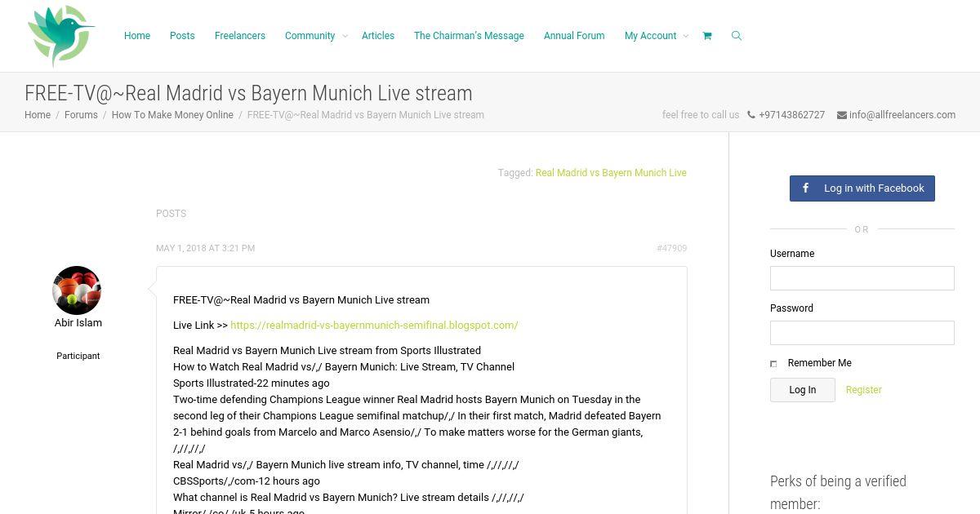Focus the Password input field
The width and height of the screenshot is (980, 514).
click(862, 333)
